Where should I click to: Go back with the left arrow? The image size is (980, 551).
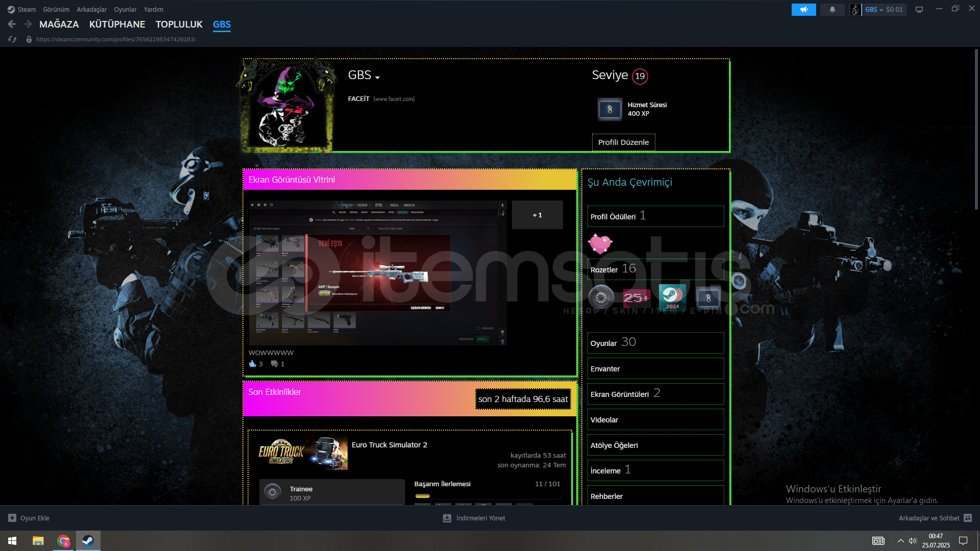12,24
